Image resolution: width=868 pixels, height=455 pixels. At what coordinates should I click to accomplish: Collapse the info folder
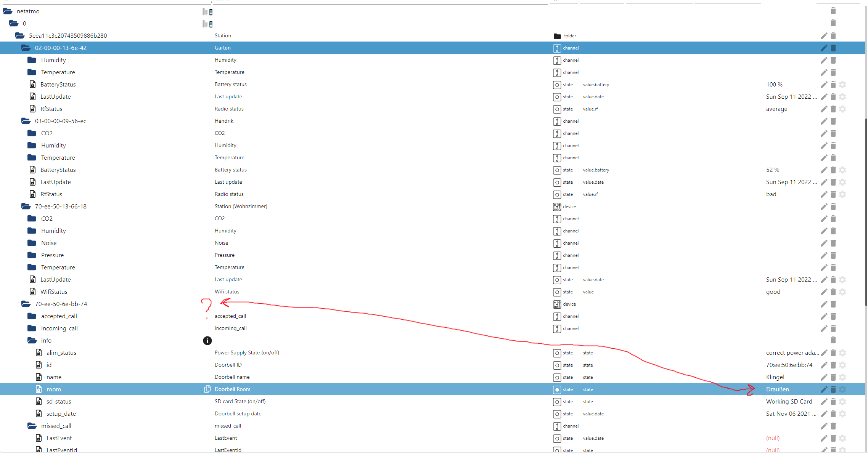tap(32, 341)
